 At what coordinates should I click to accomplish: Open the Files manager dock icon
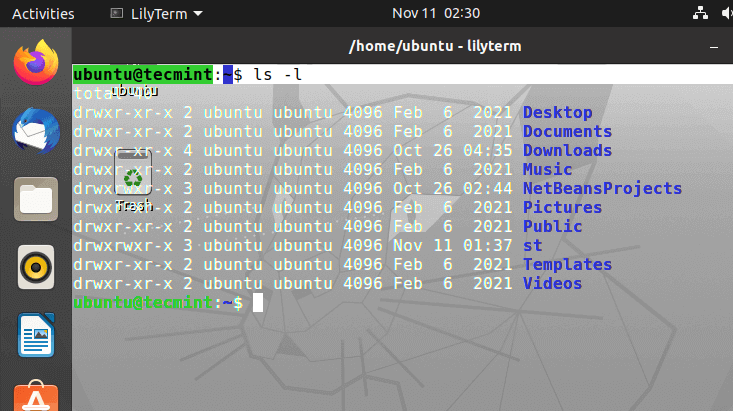(x=36, y=199)
